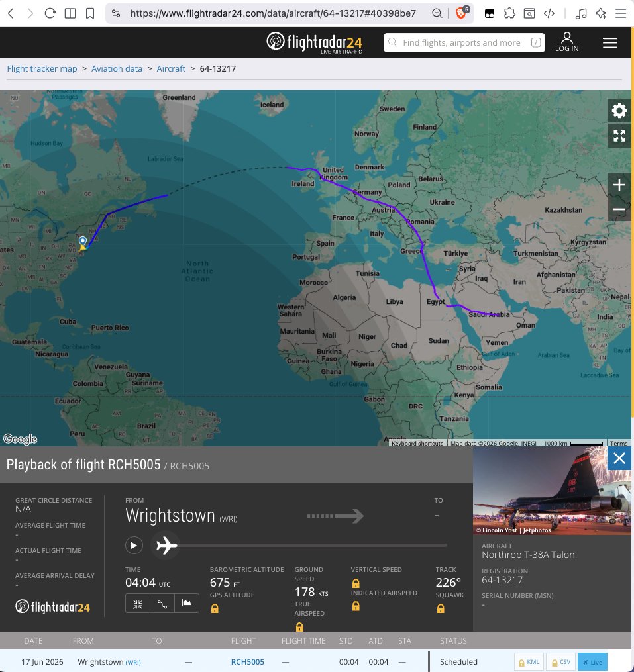Click the Lincoln Yost Jetphotos credit
This screenshot has width=634, height=672.
click(x=513, y=530)
